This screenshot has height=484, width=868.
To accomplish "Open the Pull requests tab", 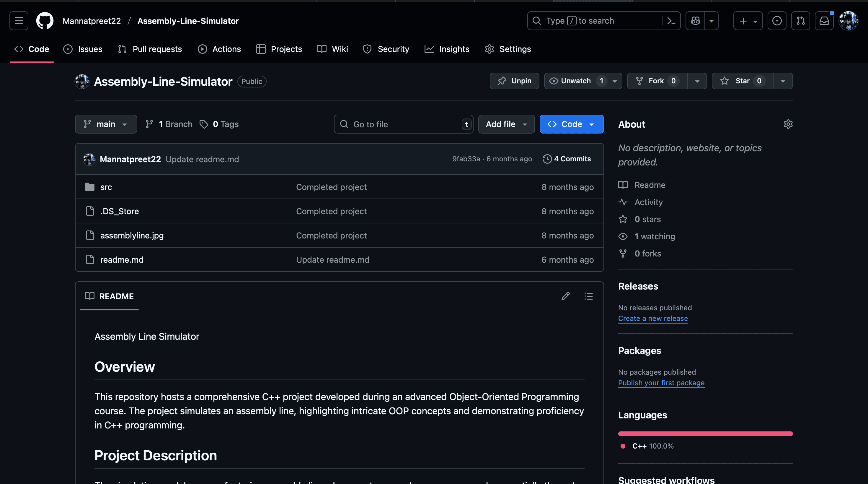I will coord(150,49).
